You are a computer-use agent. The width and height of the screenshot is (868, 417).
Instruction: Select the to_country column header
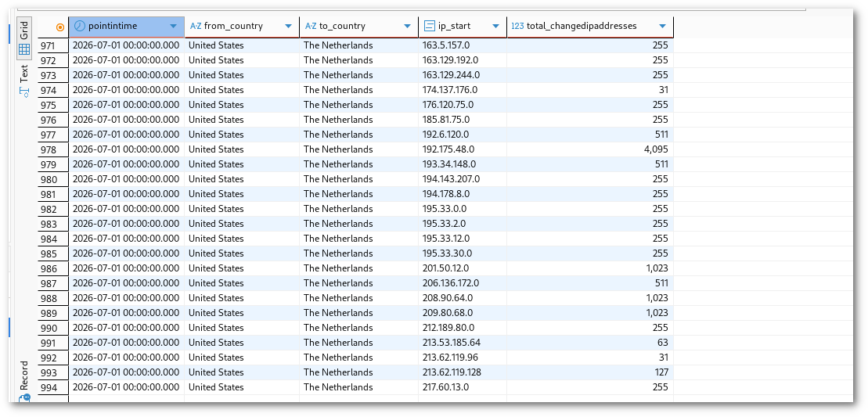coord(358,27)
